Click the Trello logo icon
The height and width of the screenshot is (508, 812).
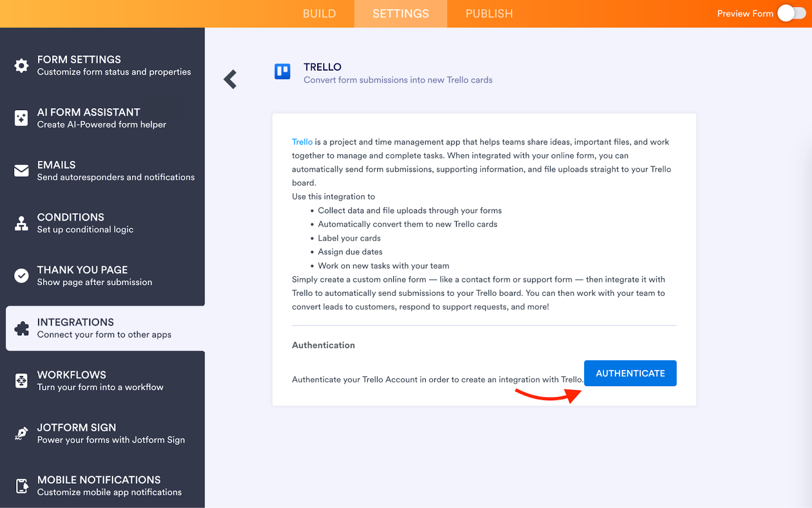pos(282,72)
